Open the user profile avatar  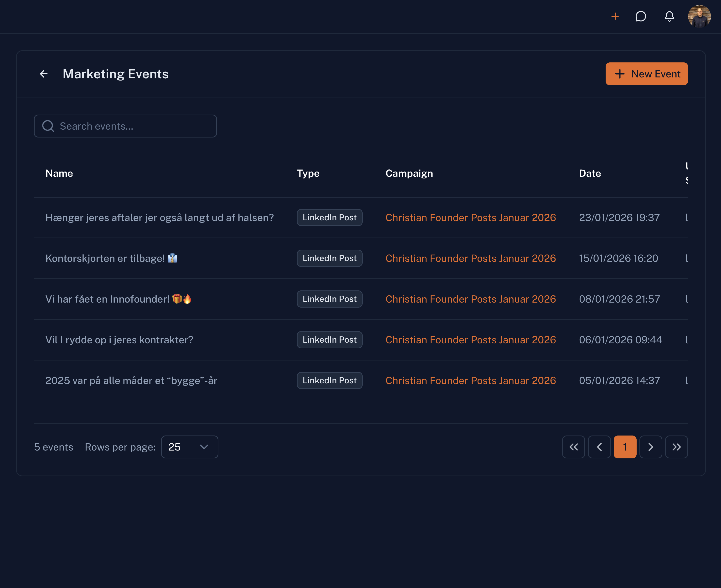tap(699, 16)
